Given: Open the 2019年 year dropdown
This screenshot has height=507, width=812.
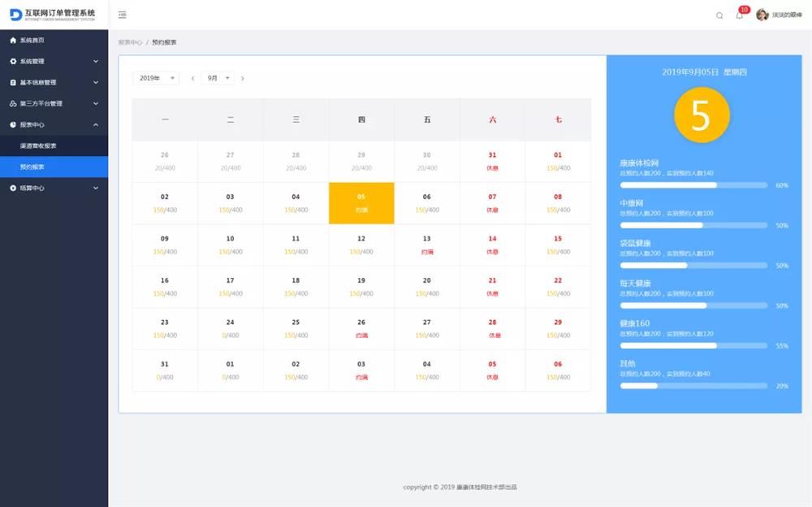Looking at the screenshot, I should pos(156,78).
